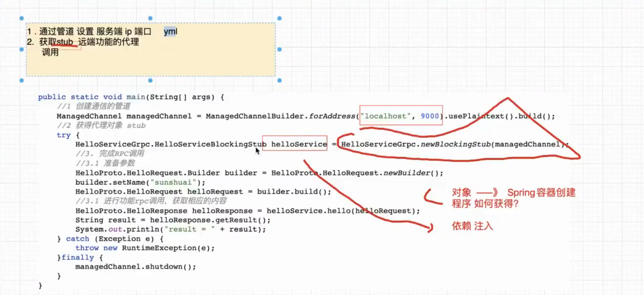Click the red text "依赖 注入"
Image resolution: width=644 pixels, height=295 pixels.
[472, 226]
